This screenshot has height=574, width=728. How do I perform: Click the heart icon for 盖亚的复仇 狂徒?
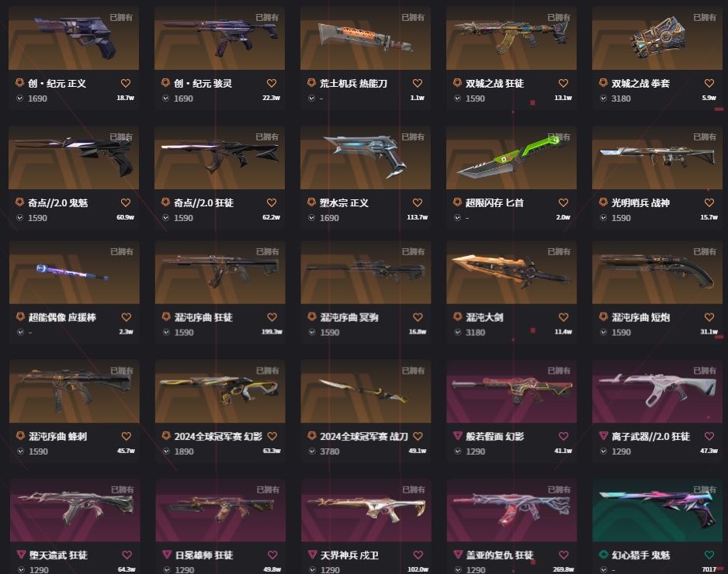[x=563, y=555]
